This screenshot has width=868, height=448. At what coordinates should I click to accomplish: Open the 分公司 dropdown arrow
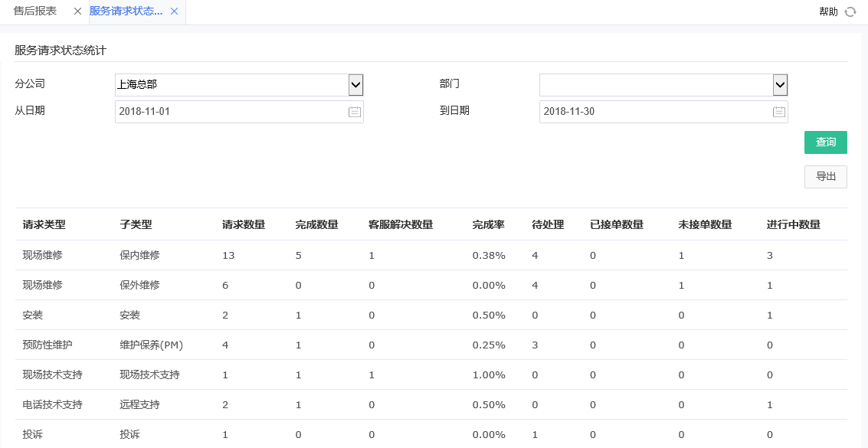tap(355, 84)
